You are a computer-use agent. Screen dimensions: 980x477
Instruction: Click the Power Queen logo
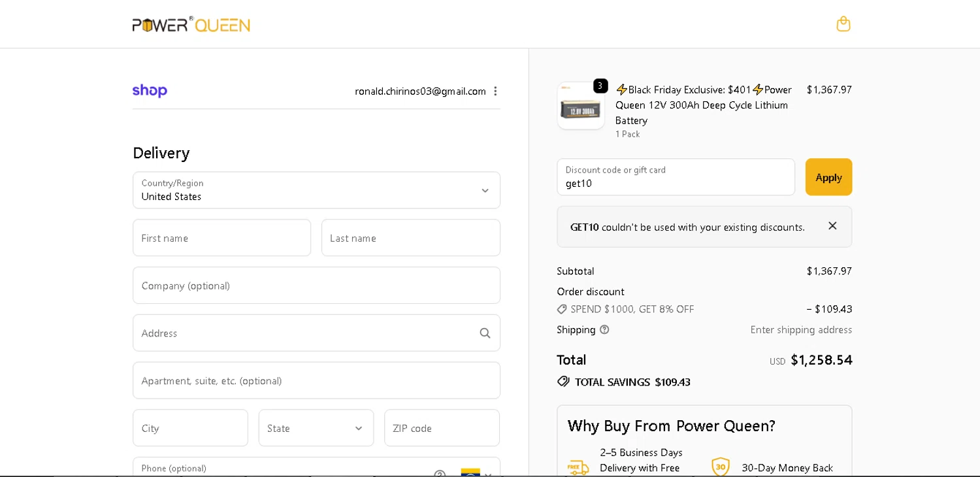click(x=191, y=24)
